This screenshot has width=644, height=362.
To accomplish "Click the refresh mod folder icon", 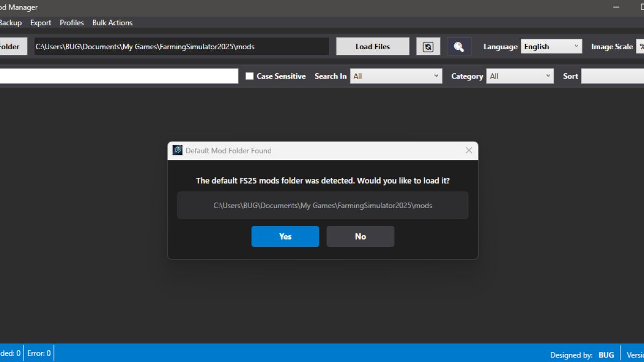I will pyautogui.click(x=428, y=46).
